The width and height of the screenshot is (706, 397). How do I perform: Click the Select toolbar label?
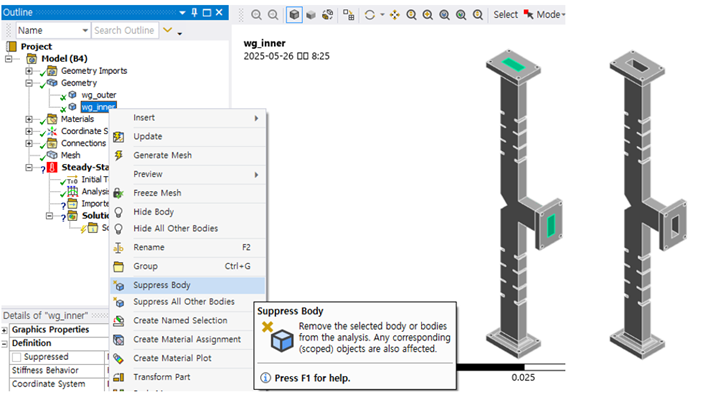tap(505, 14)
